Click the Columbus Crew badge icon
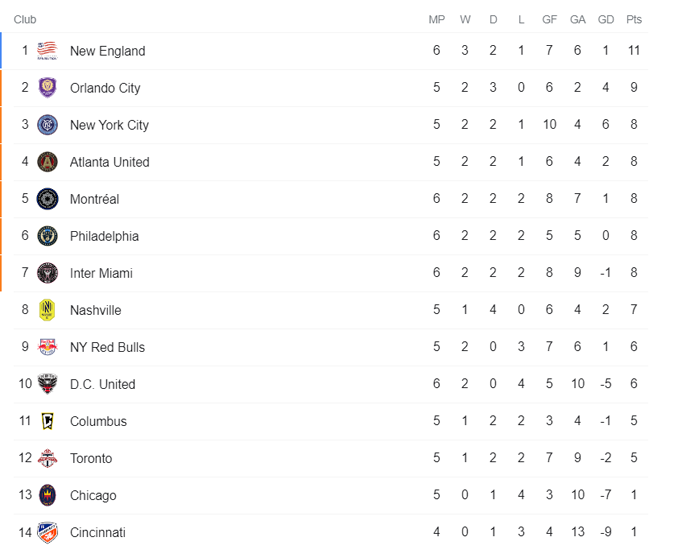Screen dimensions: 680x552 click(47, 421)
